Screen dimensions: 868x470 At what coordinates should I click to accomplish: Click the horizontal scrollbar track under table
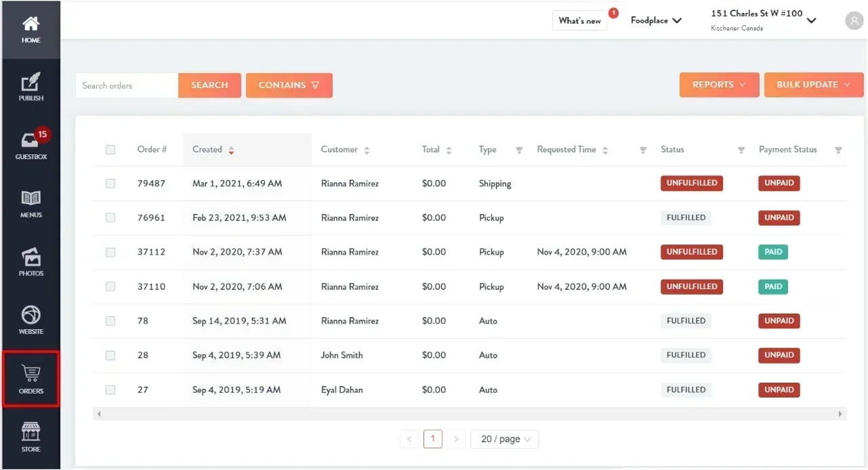(470, 413)
